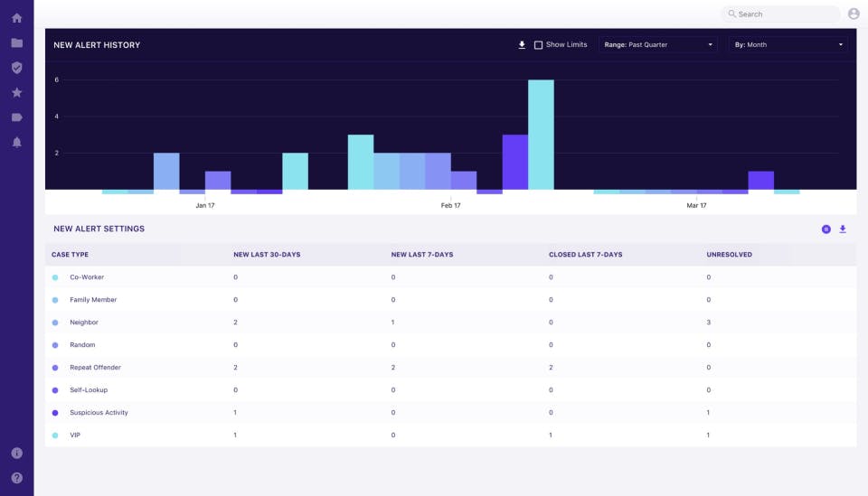868x496 pixels.
Task: Open the star favorites sidebar icon
Action: click(16, 92)
